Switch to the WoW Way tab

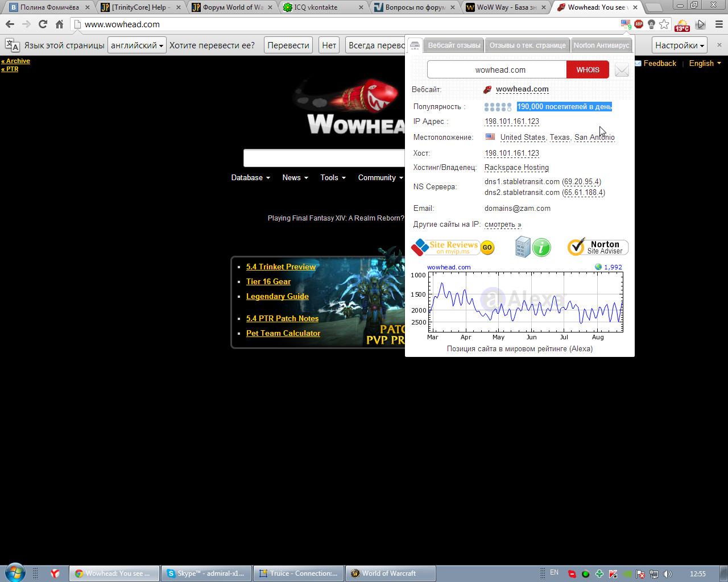(x=504, y=7)
